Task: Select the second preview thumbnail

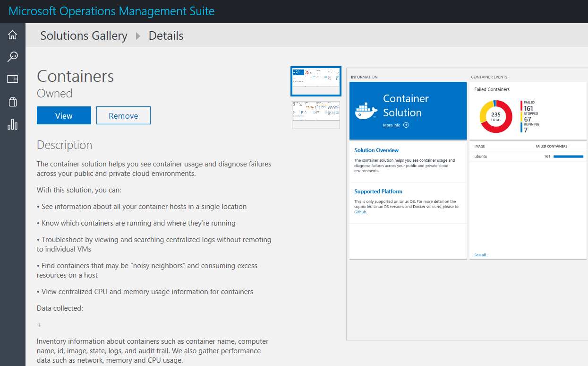Action: click(x=315, y=114)
